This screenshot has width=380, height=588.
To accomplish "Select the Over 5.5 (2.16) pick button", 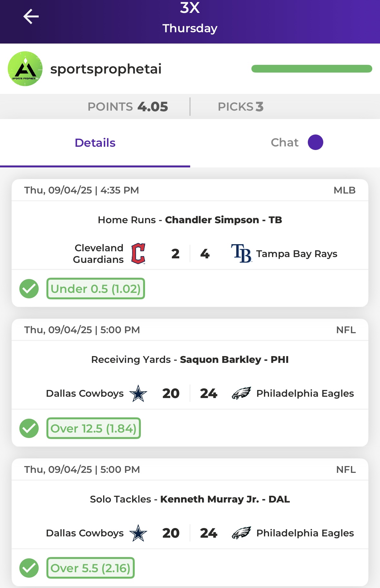I will click(91, 568).
